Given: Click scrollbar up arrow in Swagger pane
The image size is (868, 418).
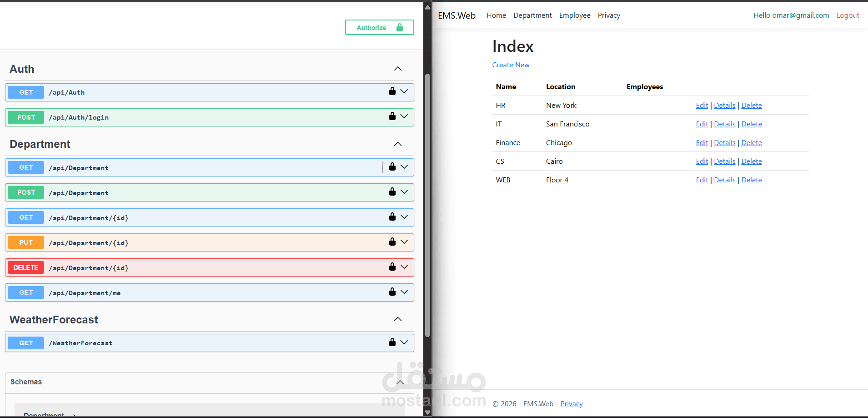Looking at the screenshot, I should 427,7.
